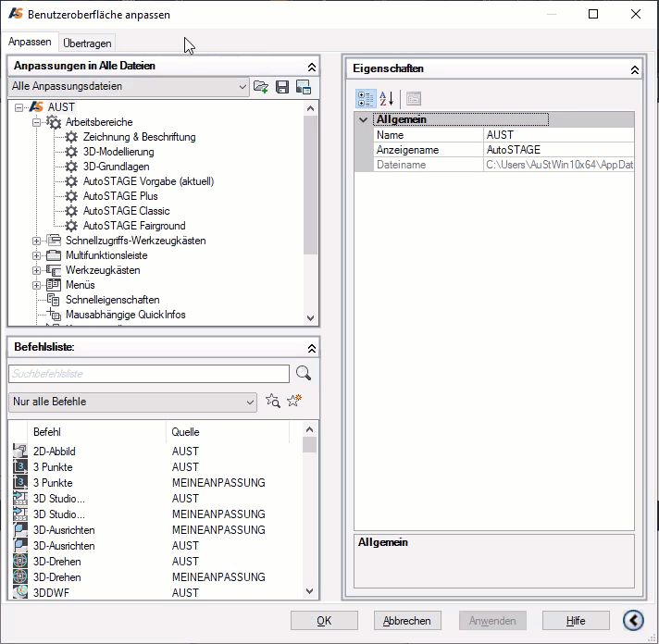Collapse the Allgemein properties category

pyautogui.click(x=363, y=120)
